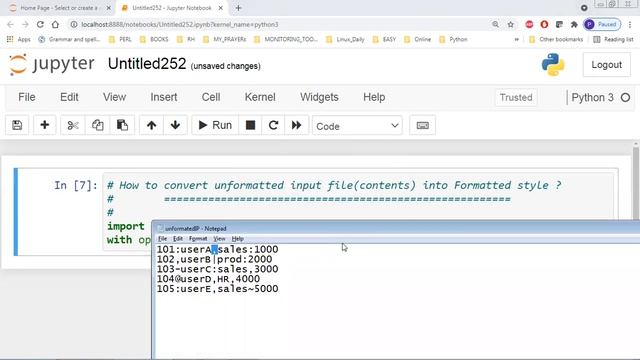Go forward with browser forward arrow
Screen dimensions: 640x360
point(25,24)
